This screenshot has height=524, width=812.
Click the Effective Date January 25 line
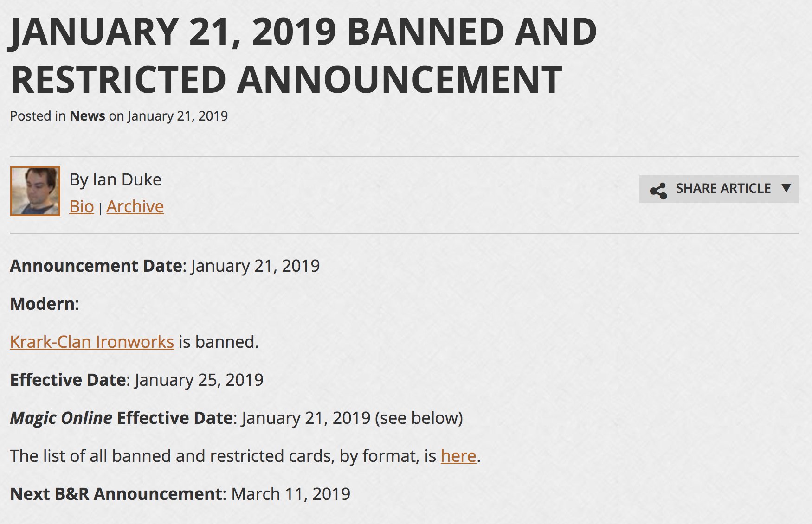click(x=136, y=380)
